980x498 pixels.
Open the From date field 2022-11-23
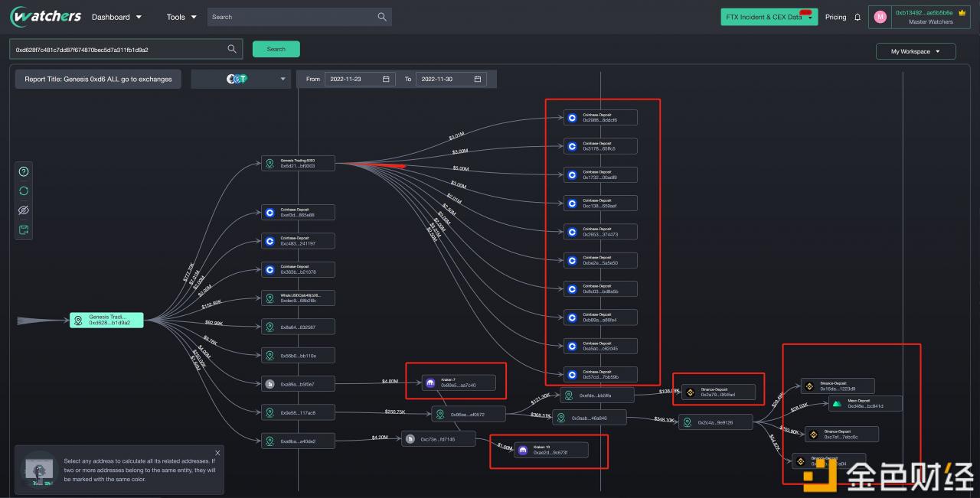click(x=360, y=79)
